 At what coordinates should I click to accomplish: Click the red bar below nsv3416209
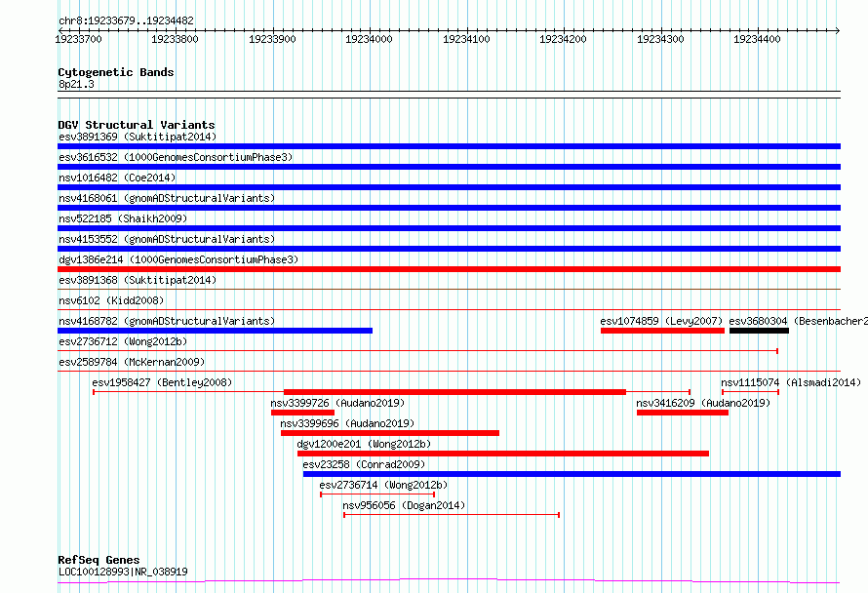[x=683, y=413]
